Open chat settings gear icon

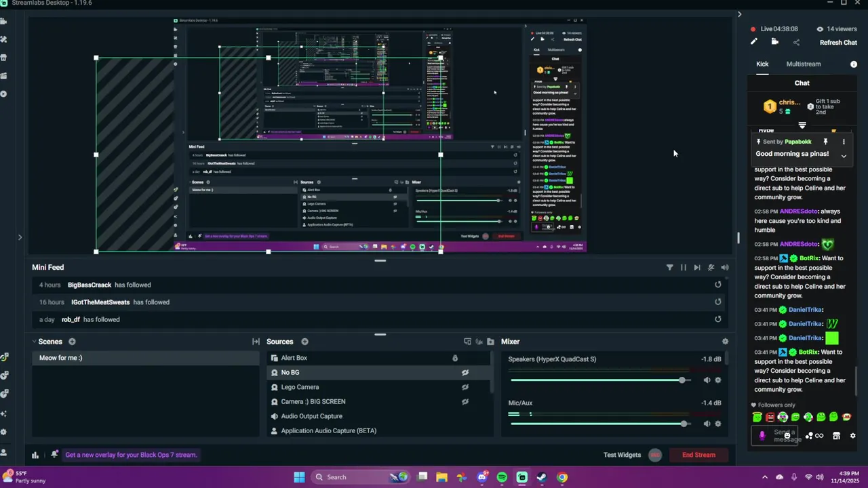[853, 436]
